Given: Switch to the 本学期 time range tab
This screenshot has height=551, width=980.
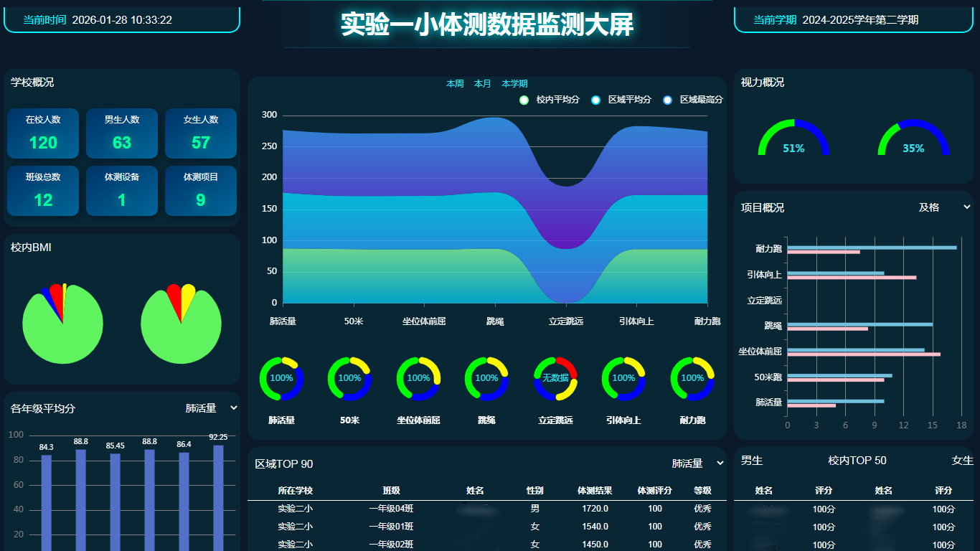Looking at the screenshot, I should 514,84.
